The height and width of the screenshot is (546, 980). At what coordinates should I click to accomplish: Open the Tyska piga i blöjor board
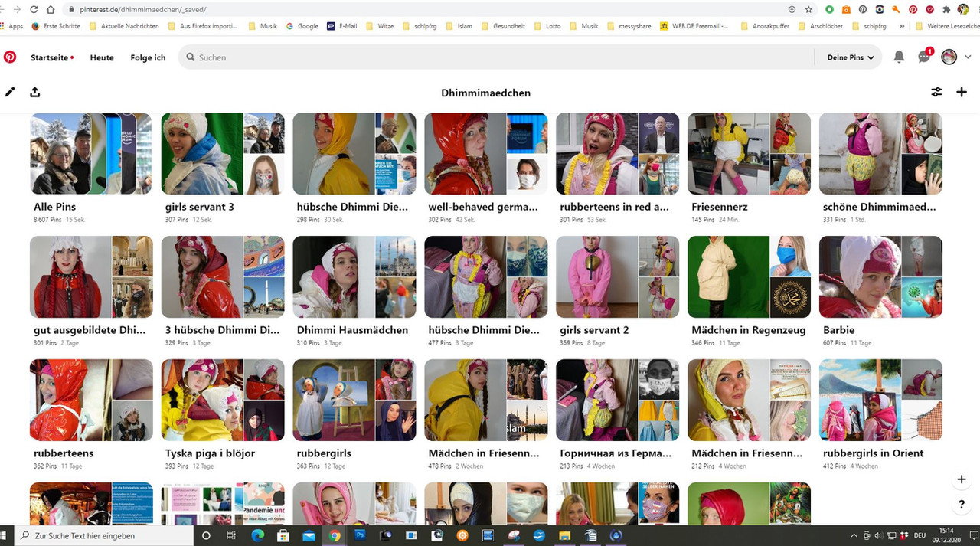pos(223,414)
